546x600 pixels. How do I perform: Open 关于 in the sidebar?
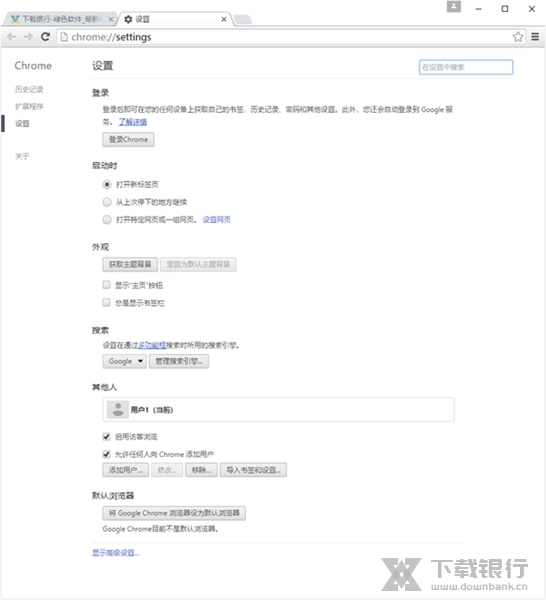pyautogui.click(x=22, y=156)
